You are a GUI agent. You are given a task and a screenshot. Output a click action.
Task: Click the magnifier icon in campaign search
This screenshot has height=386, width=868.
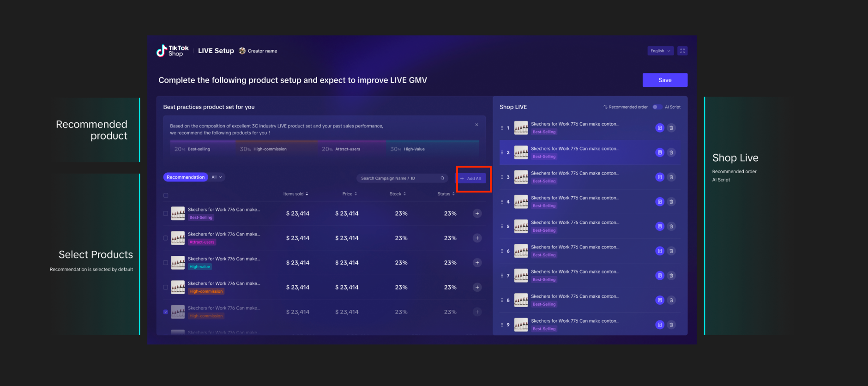(442, 178)
